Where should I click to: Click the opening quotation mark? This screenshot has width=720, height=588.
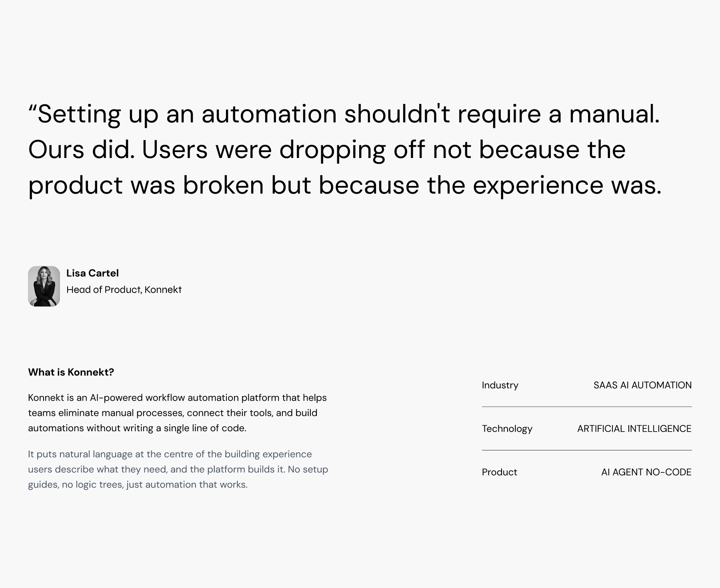click(x=32, y=108)
